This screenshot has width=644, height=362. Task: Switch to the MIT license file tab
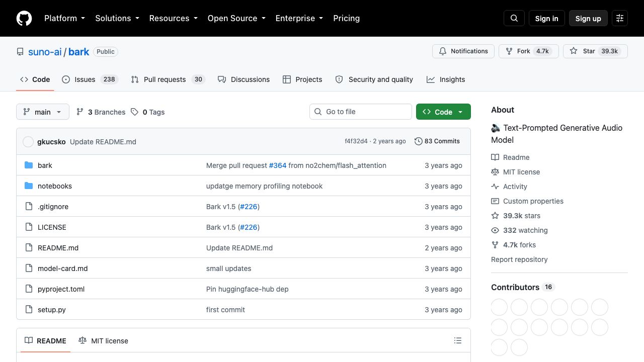pos(104,341)
